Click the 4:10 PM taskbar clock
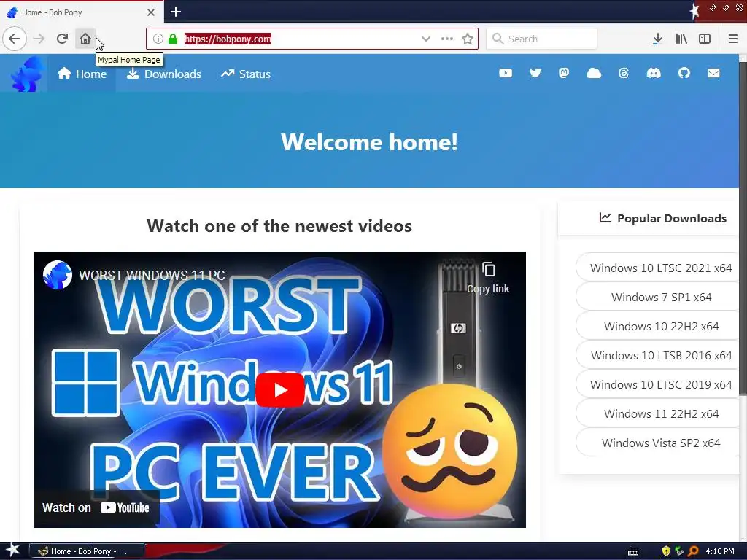This screenshot has height=560, width=747. pyautogui.click(x=720, y=551)
